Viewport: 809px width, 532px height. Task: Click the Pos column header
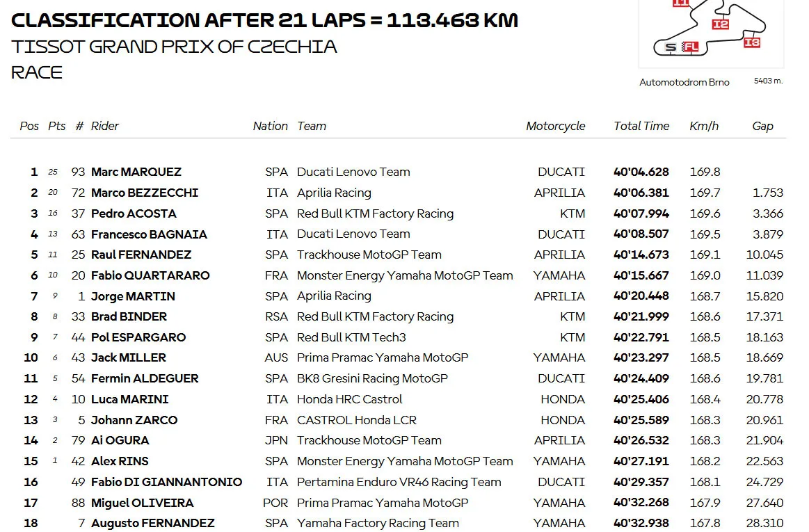(29, 126)
